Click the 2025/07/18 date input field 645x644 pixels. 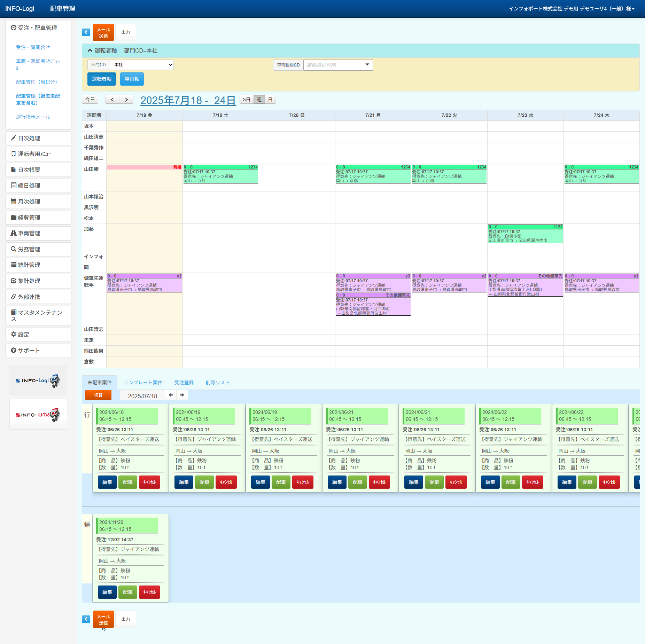142,396
